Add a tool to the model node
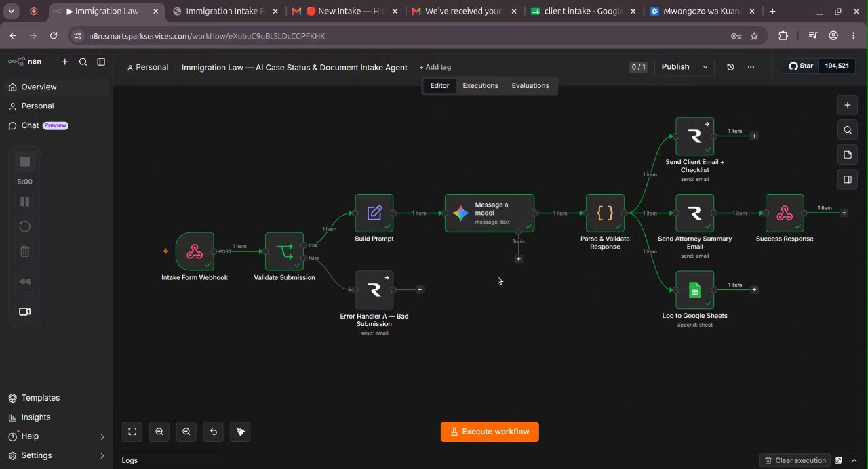Screen dimensions: 868x469 tap(519, 258)
